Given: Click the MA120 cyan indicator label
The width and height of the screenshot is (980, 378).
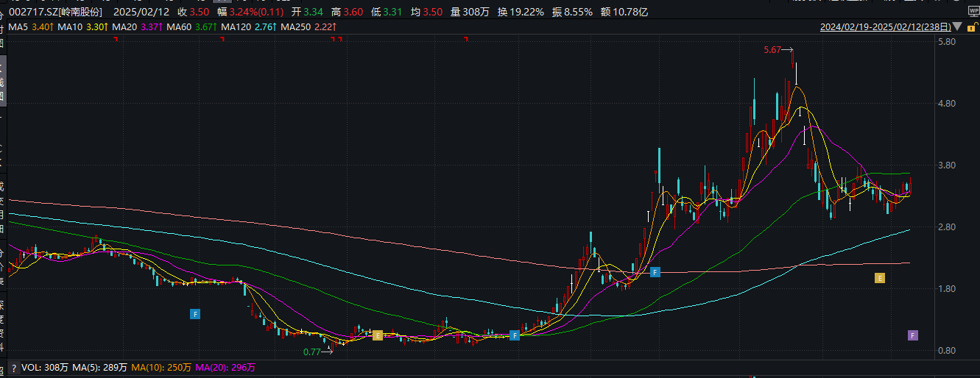Looking at the screenshot, I should click(235, 28).
